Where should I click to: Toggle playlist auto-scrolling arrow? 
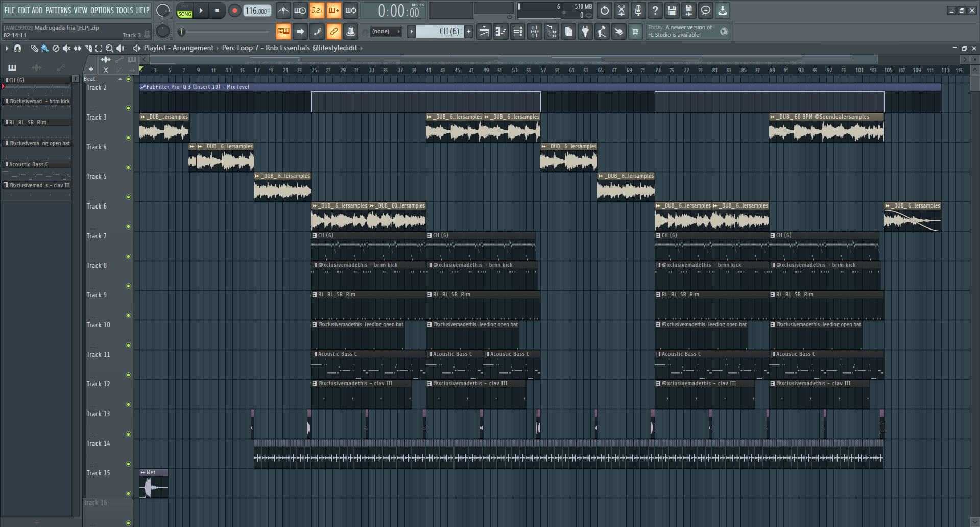[300, 31]
